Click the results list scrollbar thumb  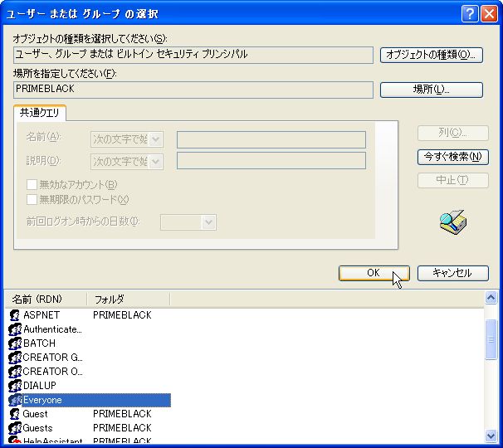(491, 339)
